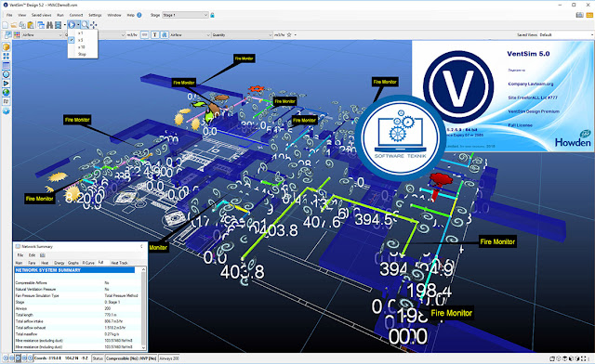Click the blue help question mark icon
Image resolution: width=595 pixels, height=364 pixels.
tap(139, 15)
